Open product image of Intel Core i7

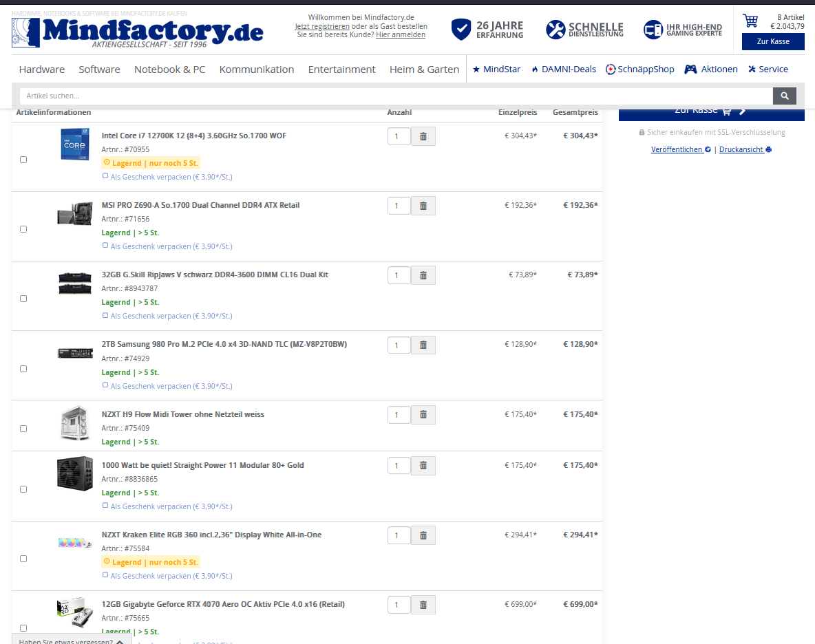click(x=75, y=144)
